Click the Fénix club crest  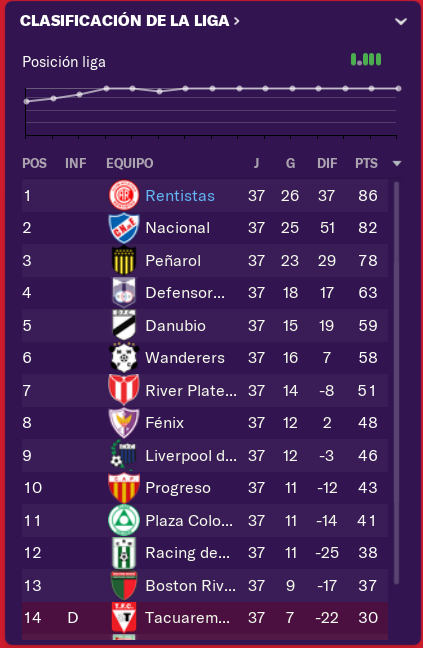tap(124, 423)
